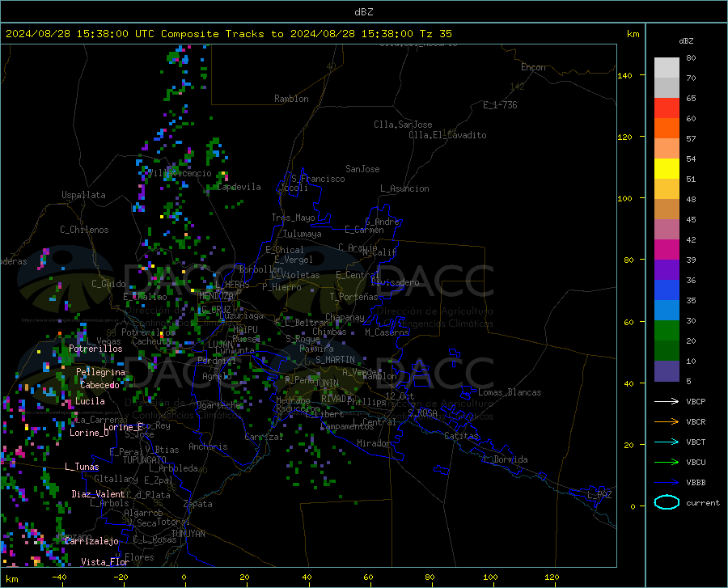
Task: Click the Capdevila place label
Action: 239,187
